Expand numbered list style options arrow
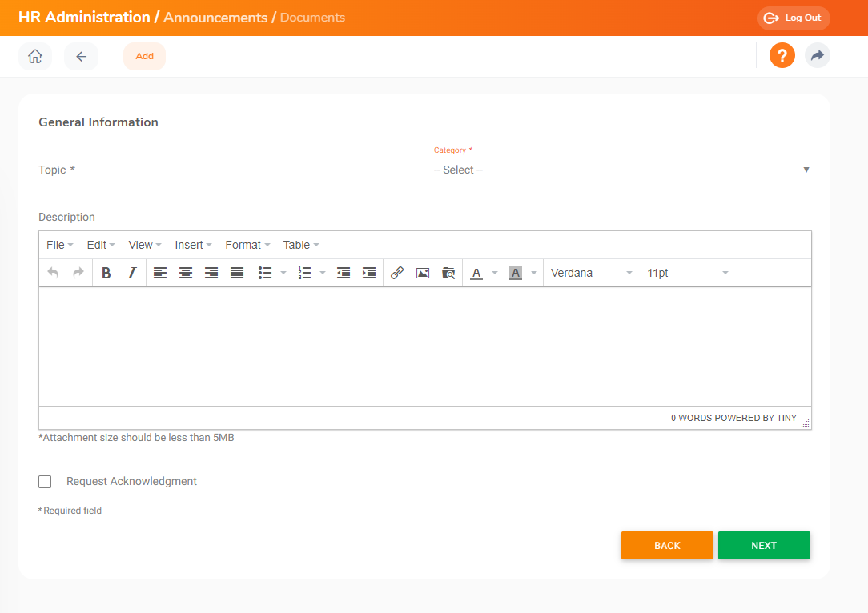Screen dimensions: 868x613 323,273
